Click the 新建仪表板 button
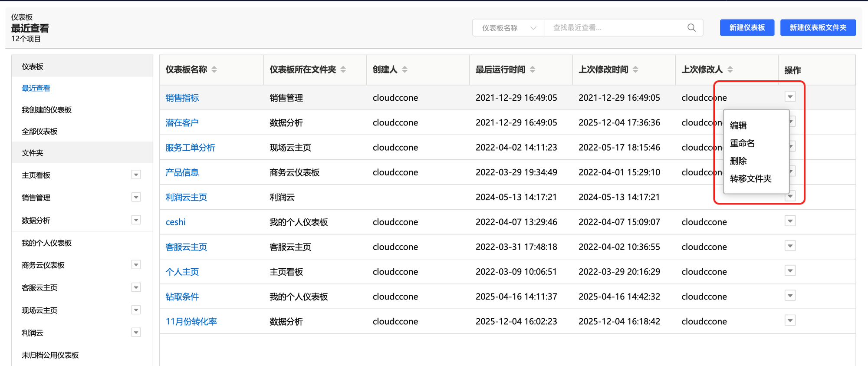Viewport: 868px width, 366px height. (746, 28)
